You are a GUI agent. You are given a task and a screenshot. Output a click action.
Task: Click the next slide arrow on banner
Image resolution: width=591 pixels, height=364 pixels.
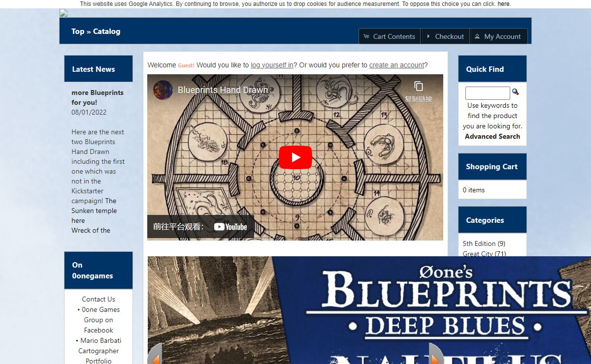coord(436,354)
